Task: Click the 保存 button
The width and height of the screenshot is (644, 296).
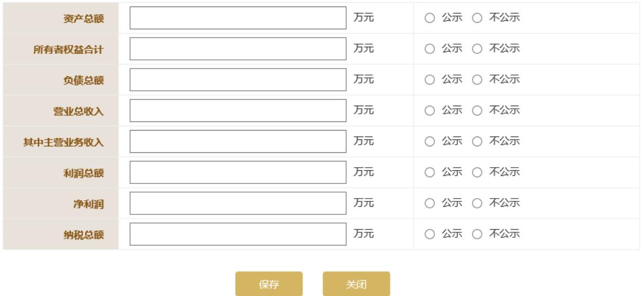Action: click(269, 283)
